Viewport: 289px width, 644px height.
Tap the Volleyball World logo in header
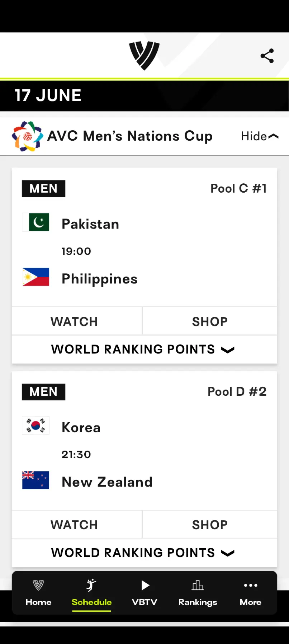(144, 56)
